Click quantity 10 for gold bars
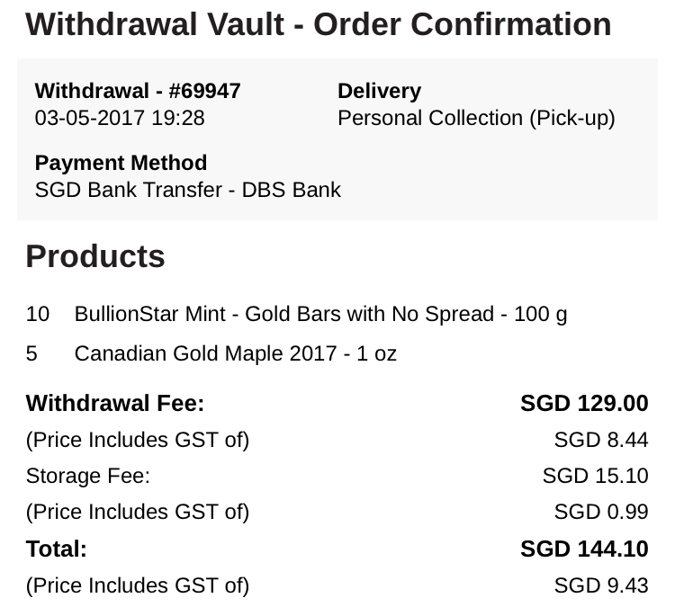The width and height of the screenshot is (675, 616). [38, 314]
